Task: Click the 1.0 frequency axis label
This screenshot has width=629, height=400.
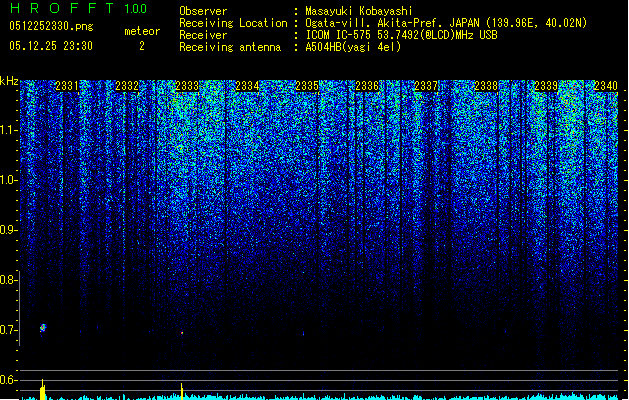Action: [9, 180]
